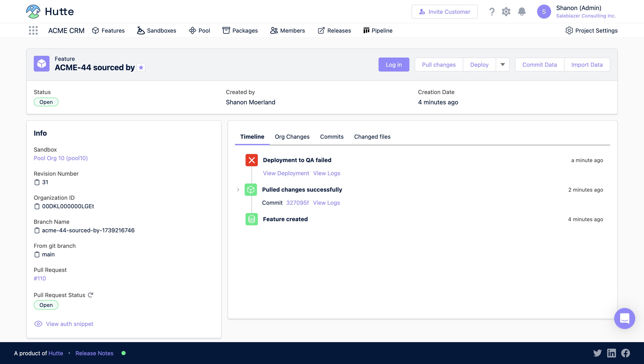The image size is (644, 364).
Task: Open Project Settings
Action: (591, 30)
